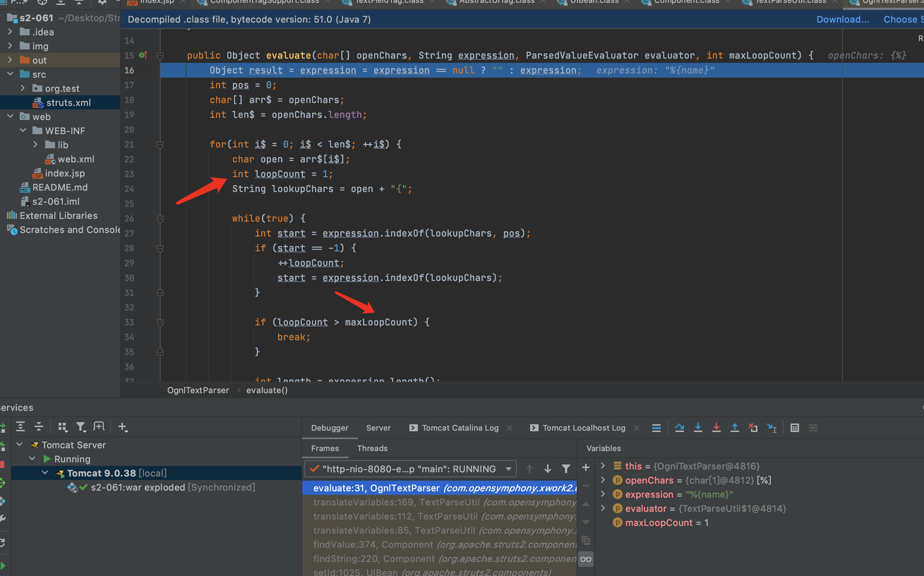The height and width of the screenshot is (576, 924).
Task: Expand the .idea folder
Action: (10, 32)
